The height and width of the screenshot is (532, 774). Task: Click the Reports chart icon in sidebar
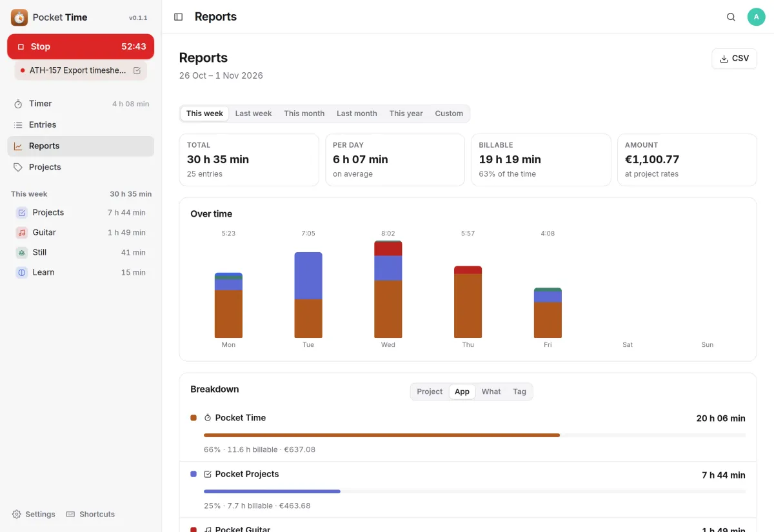coord(18,146)
